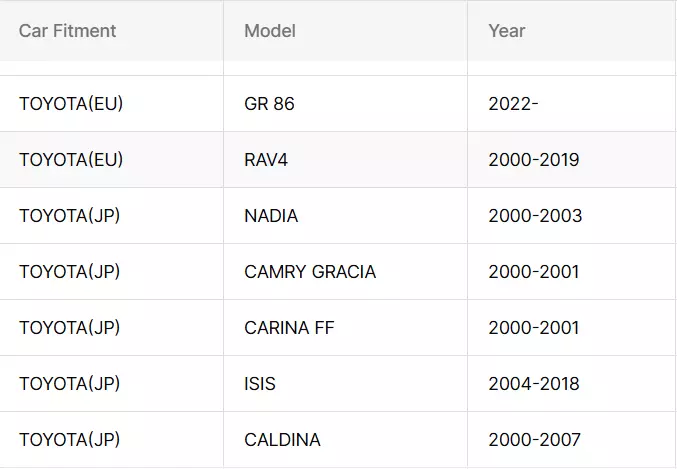Click TOYOTA(JP) in the CALDINA row
The height and width of the screenshot is (469, 677).
point(70,440)
